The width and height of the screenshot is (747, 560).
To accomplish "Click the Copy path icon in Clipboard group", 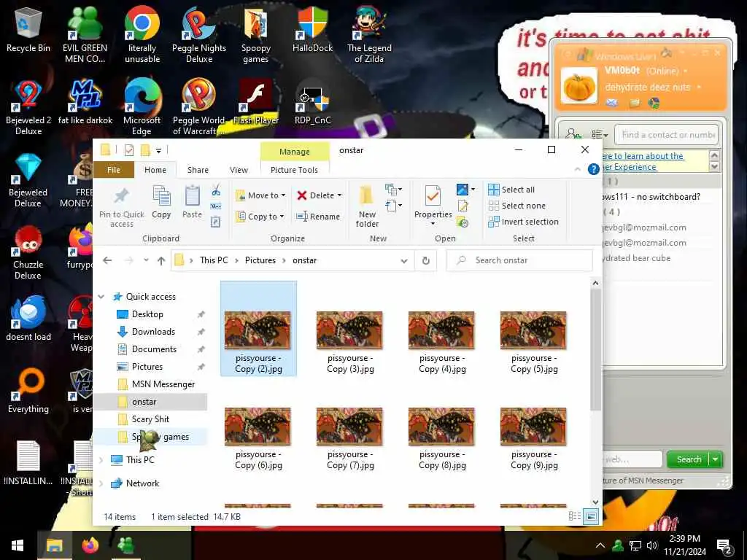I will click(216, 206).
